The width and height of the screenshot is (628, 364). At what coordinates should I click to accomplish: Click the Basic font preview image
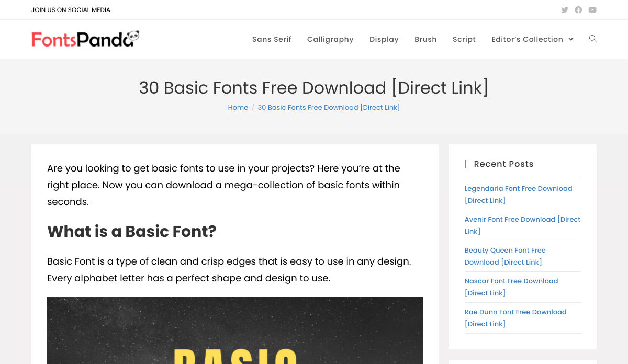(235, 331)
